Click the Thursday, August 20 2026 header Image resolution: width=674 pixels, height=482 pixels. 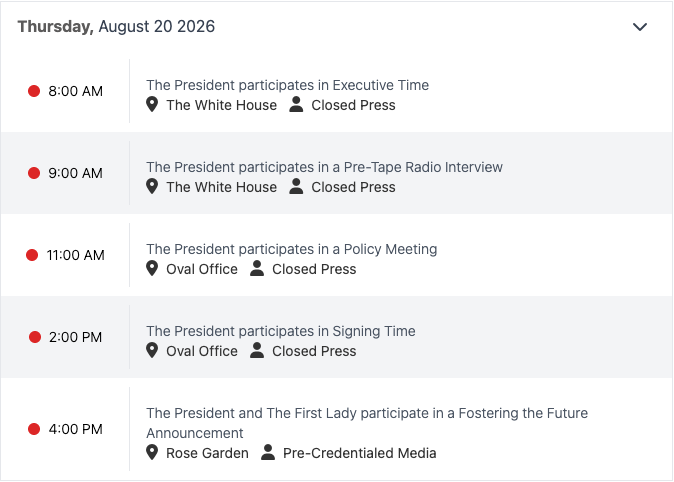click(x=116, y=27)
